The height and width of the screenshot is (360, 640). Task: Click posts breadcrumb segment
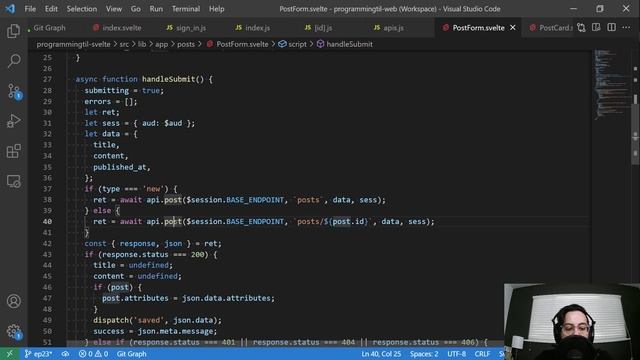[186, 44]
